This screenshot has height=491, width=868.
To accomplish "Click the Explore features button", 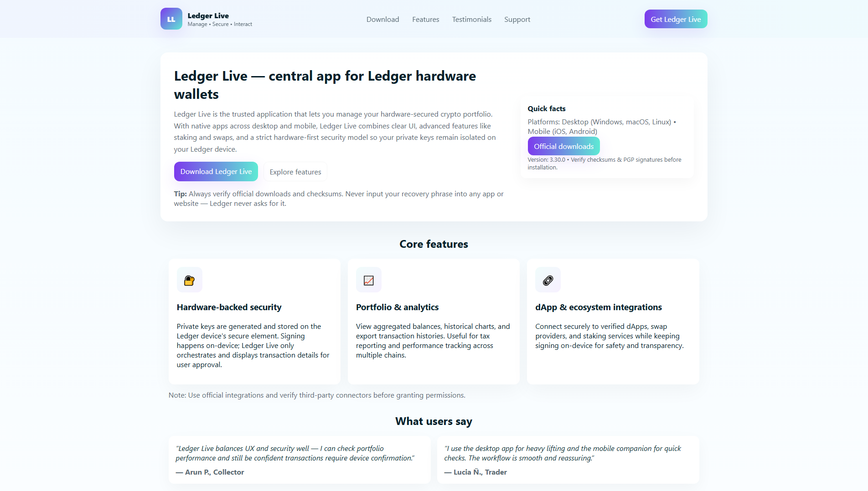I will coord(295,172).
